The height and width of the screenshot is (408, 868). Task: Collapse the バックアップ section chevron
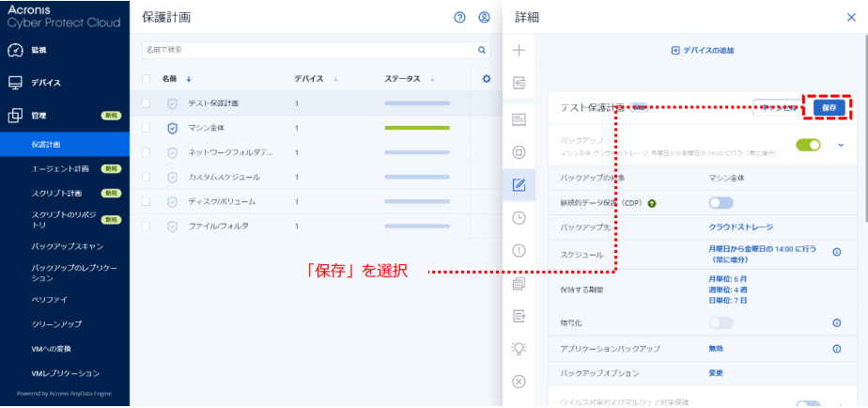[x=841, y=145]
